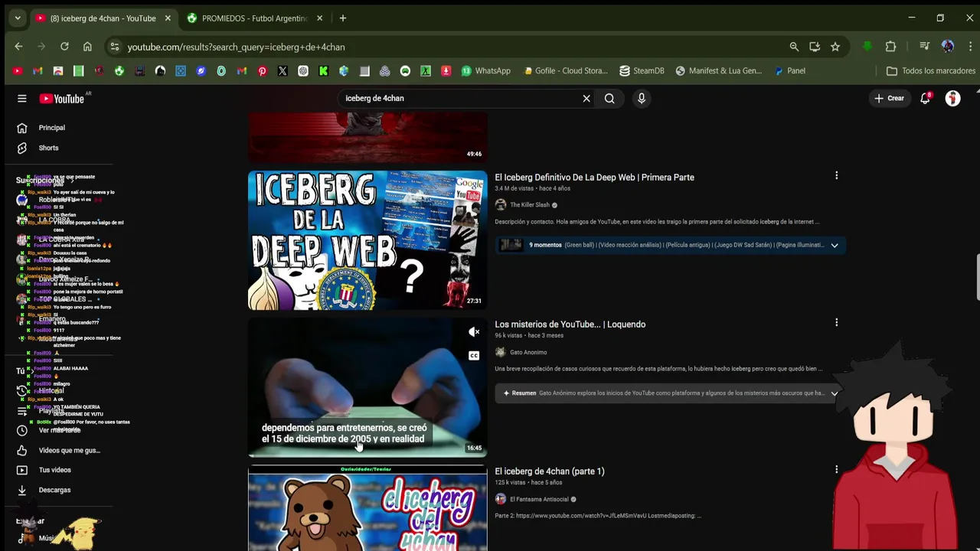
Task: Open the page zoom magnifier icon
Action: tap(794, 47)
